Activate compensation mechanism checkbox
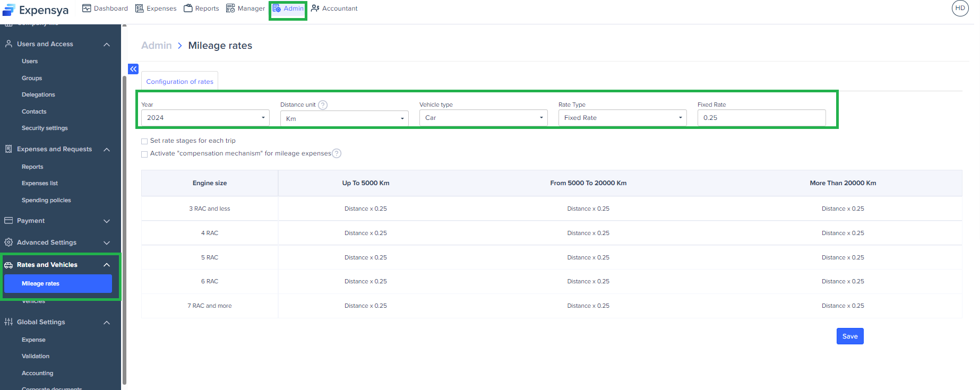 click(144, 154)
